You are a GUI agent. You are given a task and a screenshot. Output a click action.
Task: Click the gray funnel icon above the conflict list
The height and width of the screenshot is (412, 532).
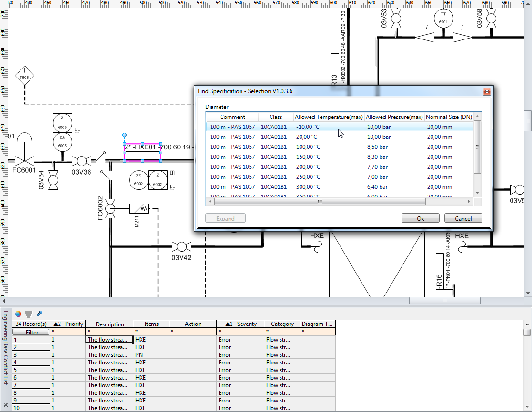pyautogui.click(x=29, y=314)
